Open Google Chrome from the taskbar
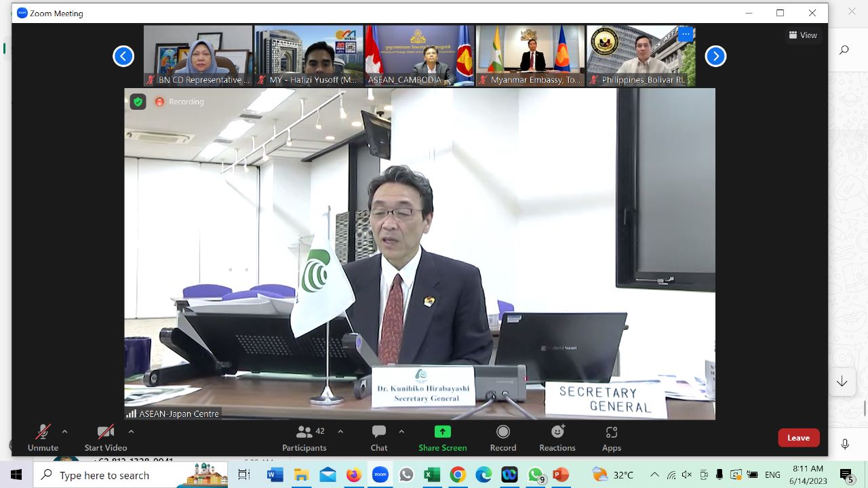The image size is (868, 488). [458, 474]
